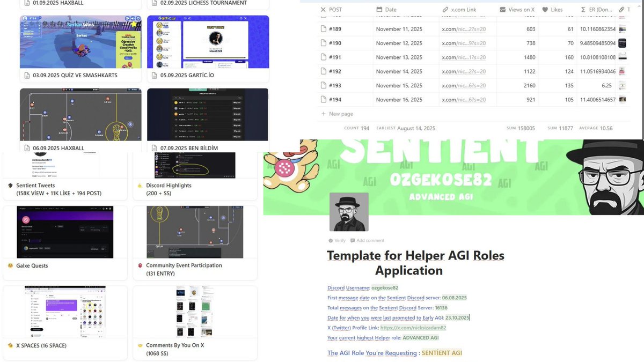Click the page icon beside row #194
The width and height of the screenshot is (644, 362).
(322, 99)
